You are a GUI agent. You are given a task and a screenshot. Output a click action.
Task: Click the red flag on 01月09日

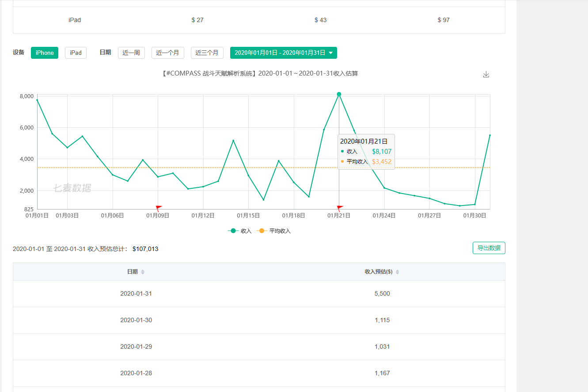(159, 207)
